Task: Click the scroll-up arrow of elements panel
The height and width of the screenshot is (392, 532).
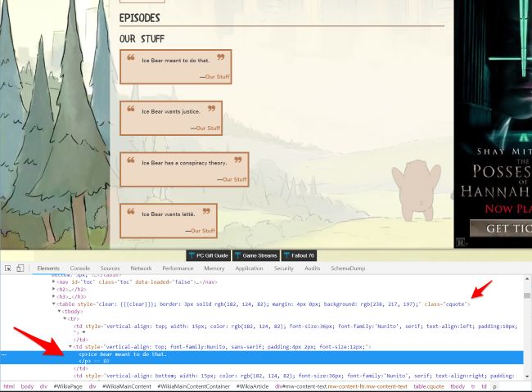Action: [527, 278]
